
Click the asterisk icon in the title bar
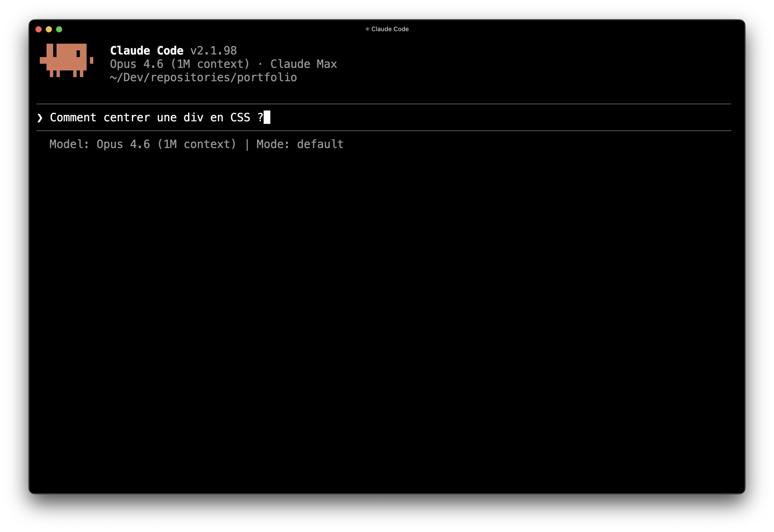pyautogui.click(x=367, y=29)
